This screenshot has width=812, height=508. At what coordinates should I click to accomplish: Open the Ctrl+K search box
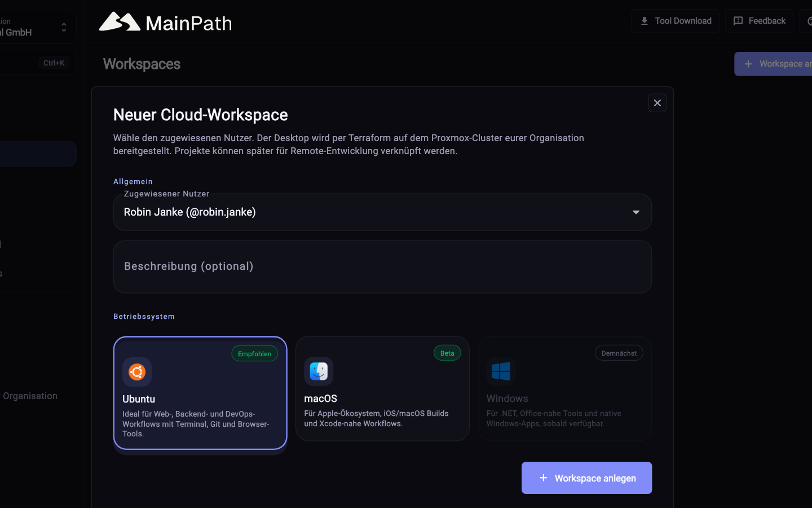(37, 63)
